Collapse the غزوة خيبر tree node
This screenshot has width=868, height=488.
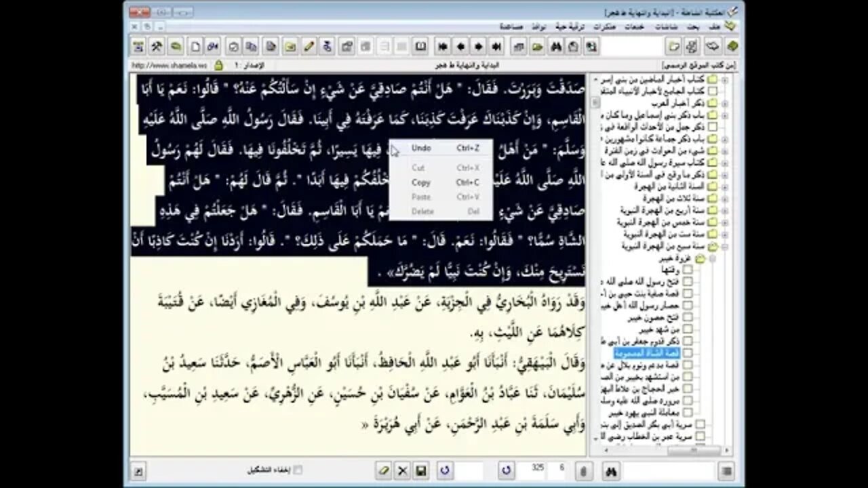coord(712,258)
